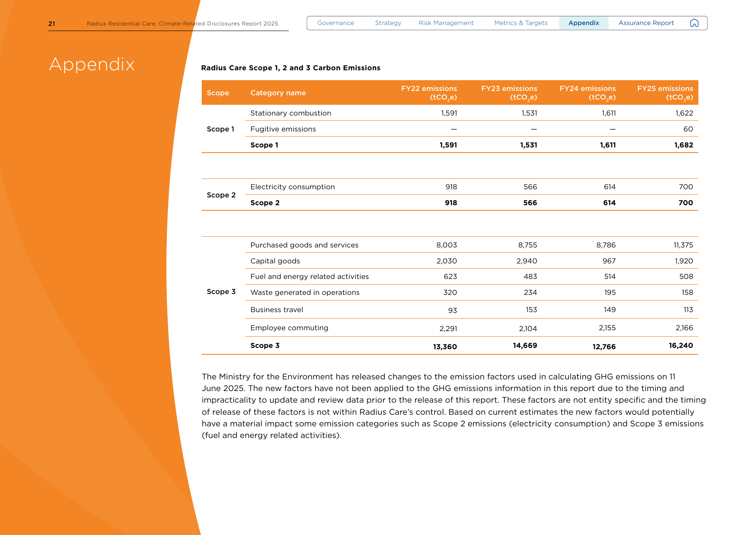Click the FY22 Fuel and energy value 623
This screenshot has width=756, height=535.
(x=450, y=276)
